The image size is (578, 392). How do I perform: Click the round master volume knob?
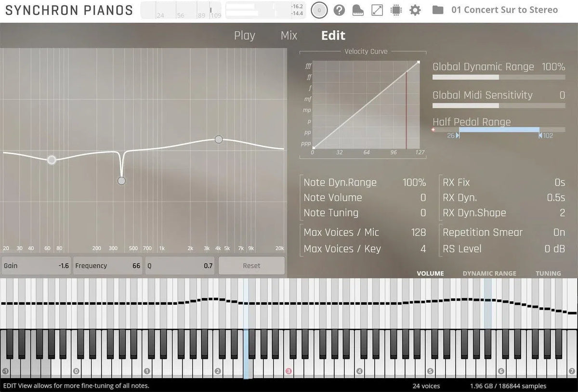[319, 10]
